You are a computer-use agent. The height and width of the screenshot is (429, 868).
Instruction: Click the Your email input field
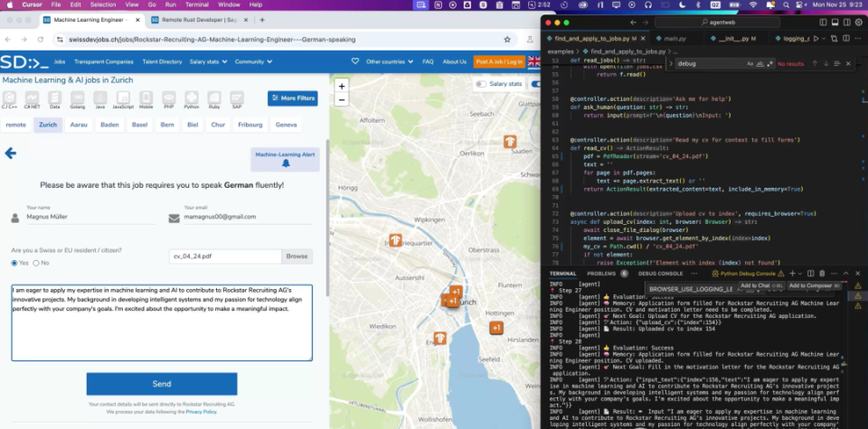pos(248,218)
